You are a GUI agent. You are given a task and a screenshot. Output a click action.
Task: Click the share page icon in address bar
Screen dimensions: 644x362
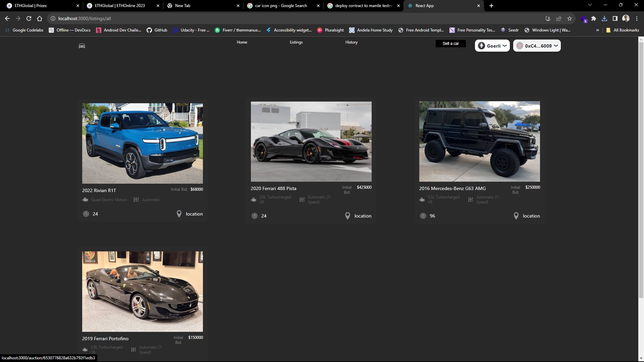[x=559, y=18]
